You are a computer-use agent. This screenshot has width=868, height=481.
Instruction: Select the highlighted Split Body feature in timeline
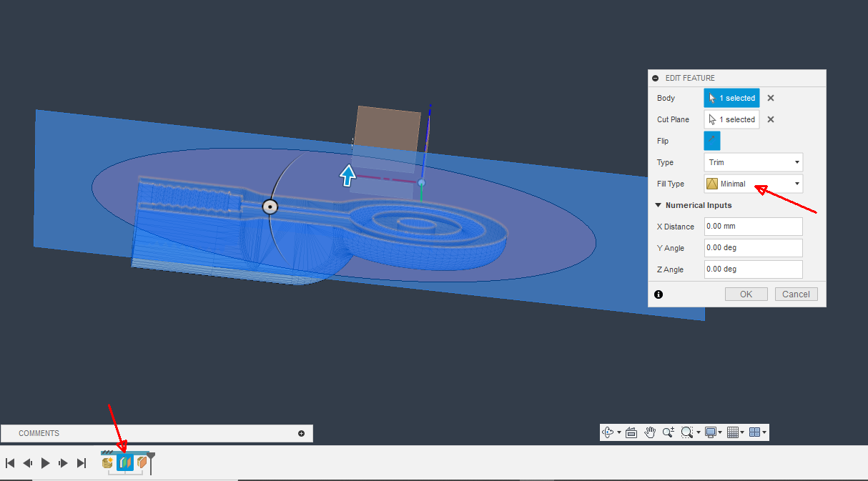point(125,462)
